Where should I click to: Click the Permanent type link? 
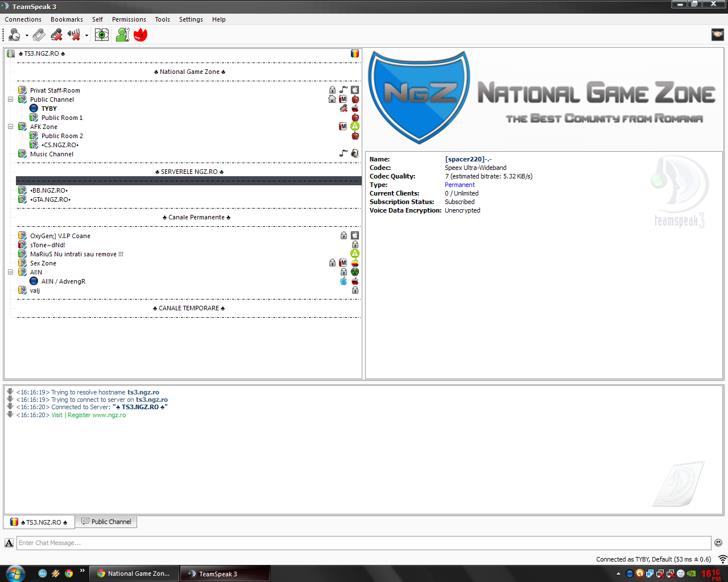460,185
